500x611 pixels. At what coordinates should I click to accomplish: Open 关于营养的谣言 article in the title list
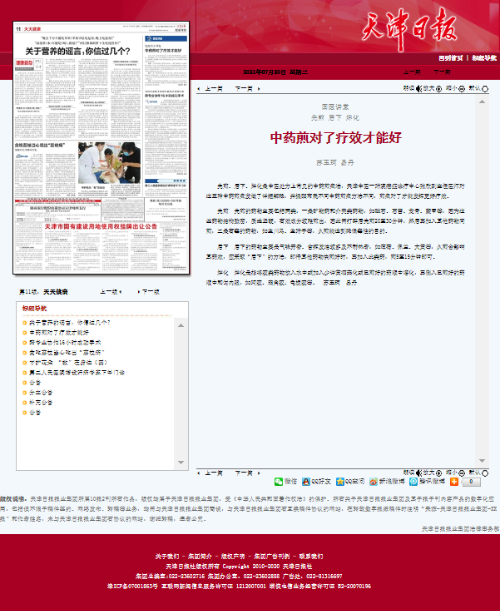(x=70, y=323)
